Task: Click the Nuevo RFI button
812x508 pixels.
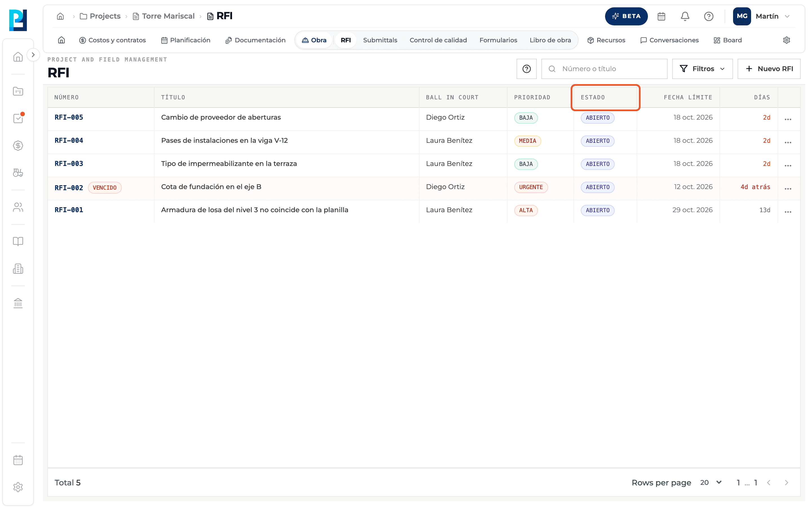Action: click(x=769, y=69)
